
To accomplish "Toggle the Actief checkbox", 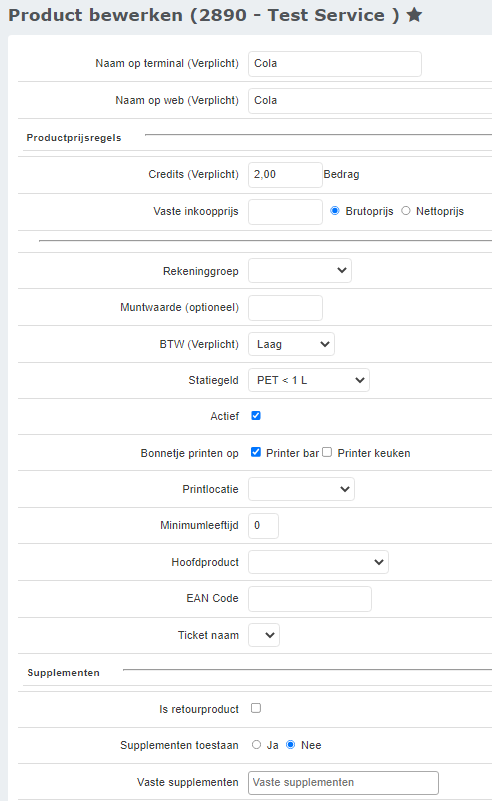I will tap(256, 416).
